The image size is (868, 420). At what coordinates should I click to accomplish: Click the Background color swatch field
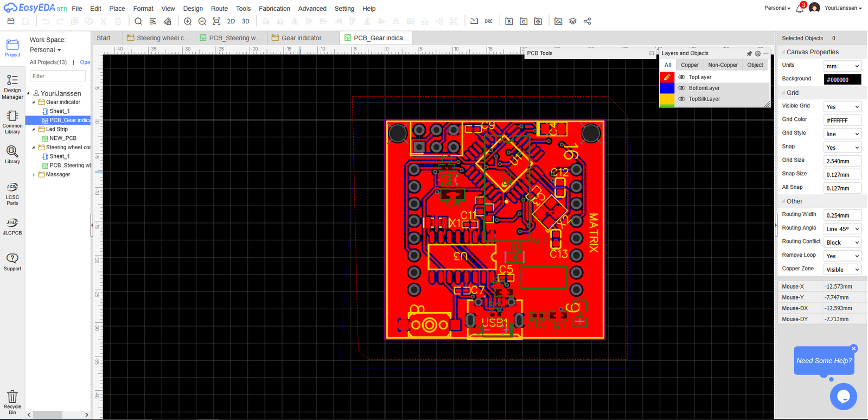coord(842,80)
